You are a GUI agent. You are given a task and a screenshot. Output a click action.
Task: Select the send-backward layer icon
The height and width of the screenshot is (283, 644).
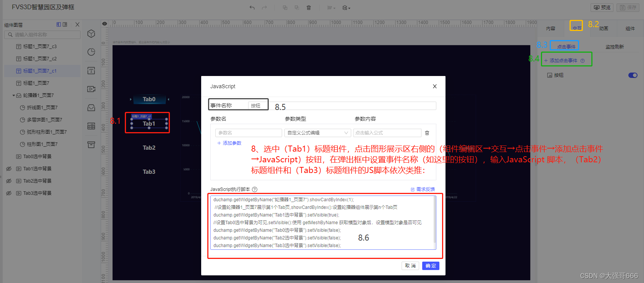click(297, 8)
